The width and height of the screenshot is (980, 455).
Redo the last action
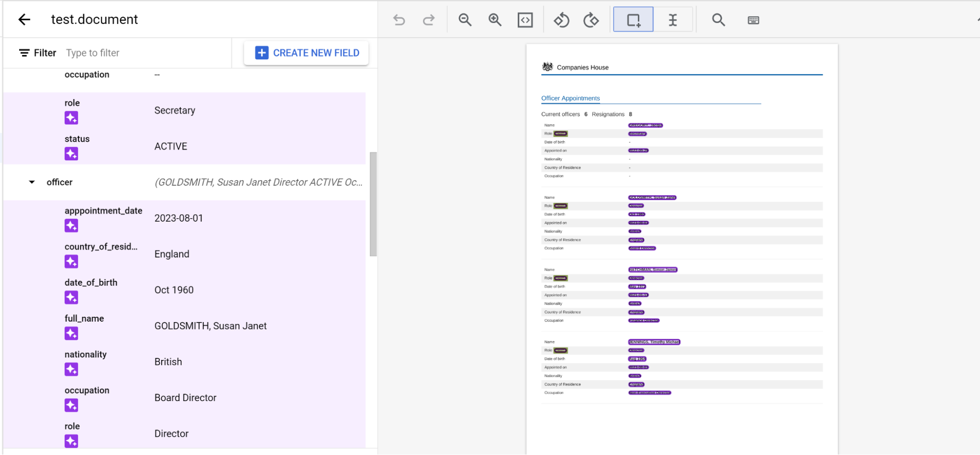428,20
